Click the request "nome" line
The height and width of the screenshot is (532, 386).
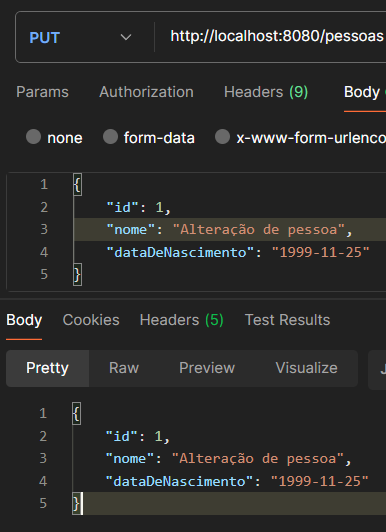(x=230, y=229)
